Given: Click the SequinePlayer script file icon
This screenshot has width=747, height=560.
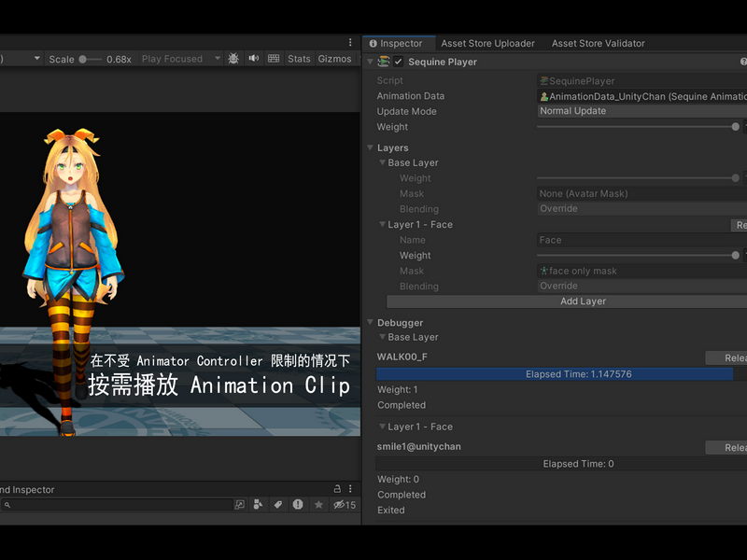Looking at the screenshot, I should [x=543, y=81].
